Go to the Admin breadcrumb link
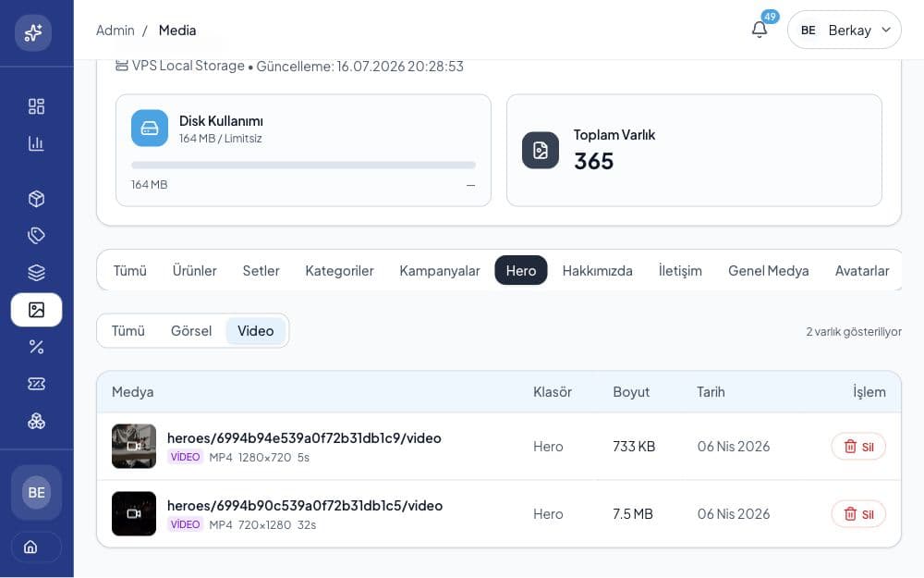 point(115,31)
